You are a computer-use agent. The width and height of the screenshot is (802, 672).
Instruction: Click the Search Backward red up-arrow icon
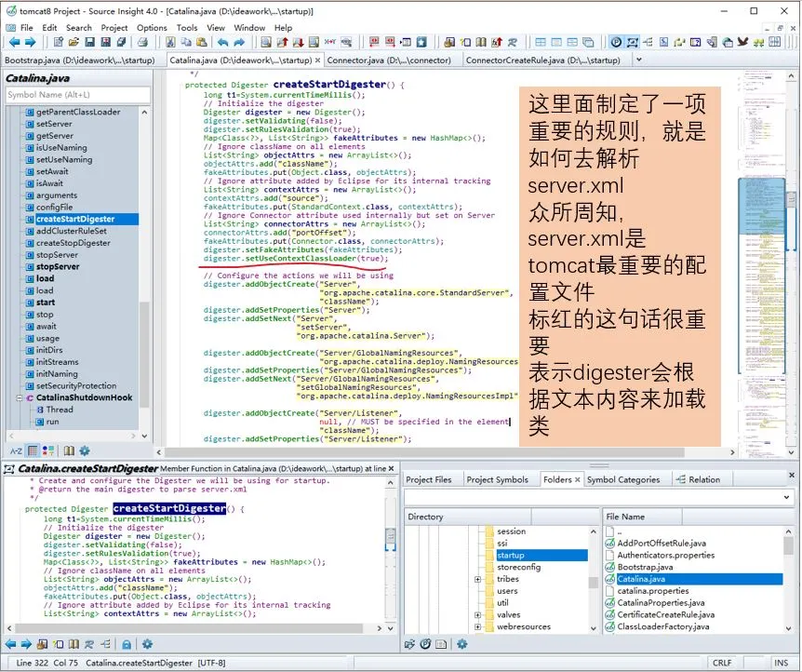tap(282, 42)
